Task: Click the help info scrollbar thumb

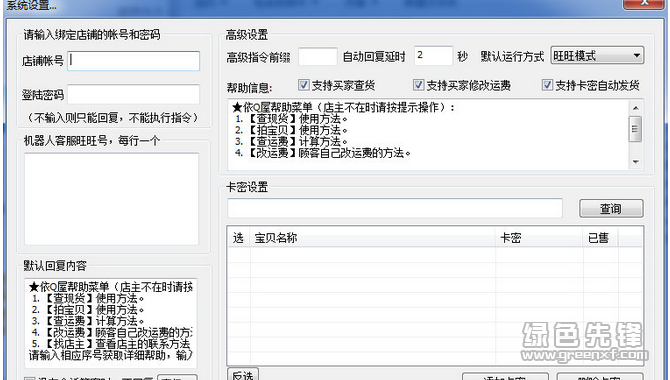Action: [x=635, y=129]
